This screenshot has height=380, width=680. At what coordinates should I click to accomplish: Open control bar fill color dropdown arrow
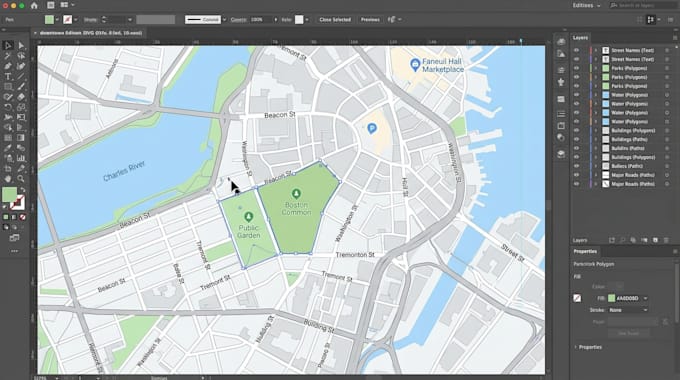[57, 20]
